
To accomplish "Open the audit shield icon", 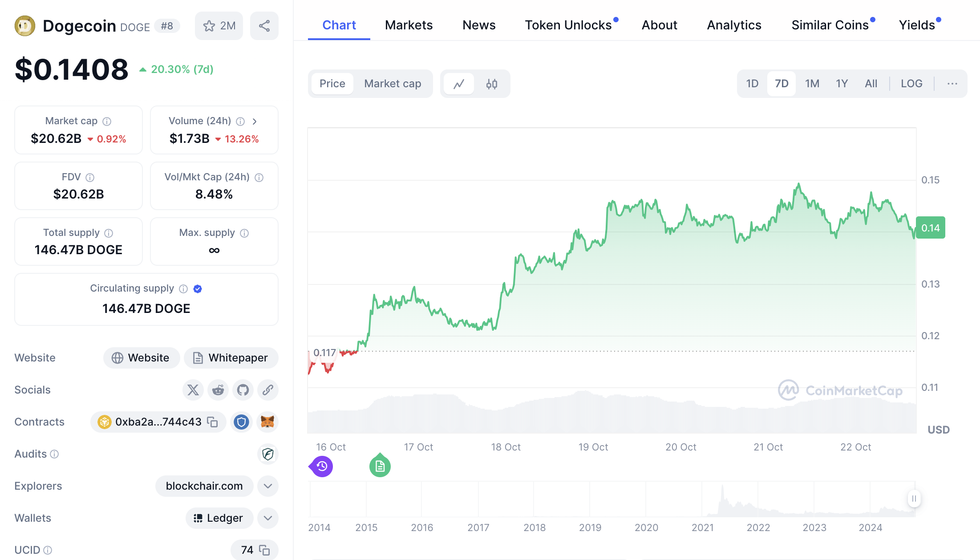I will (x=268, y=454).
